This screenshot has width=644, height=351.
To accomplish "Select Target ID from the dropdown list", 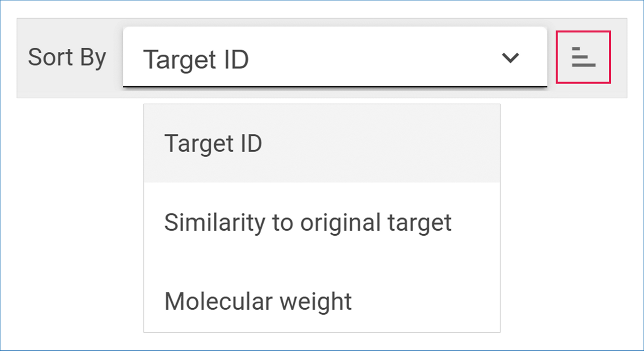I will pyautogui.click(x=213, y=144).
